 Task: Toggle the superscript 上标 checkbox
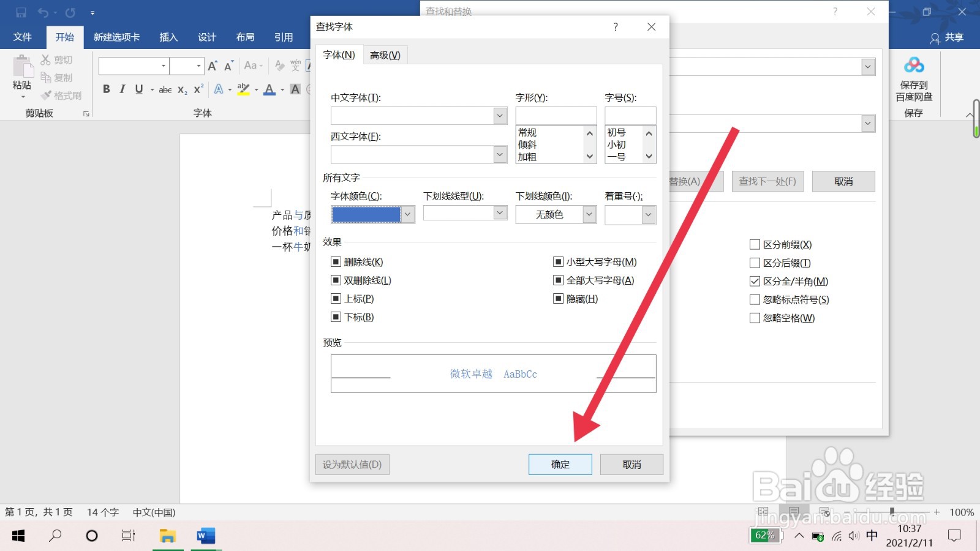pyautogui.click(x=336, y=299)
